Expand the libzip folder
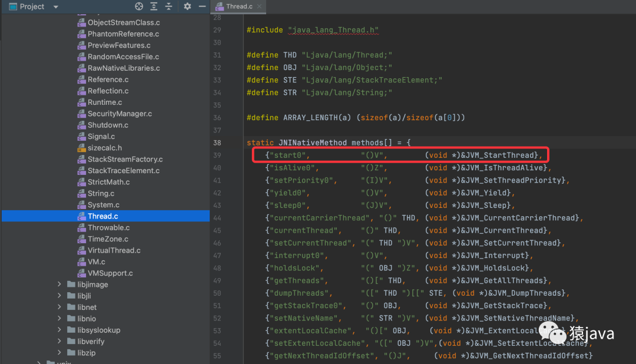636x364 pixels. click(59, 353)
